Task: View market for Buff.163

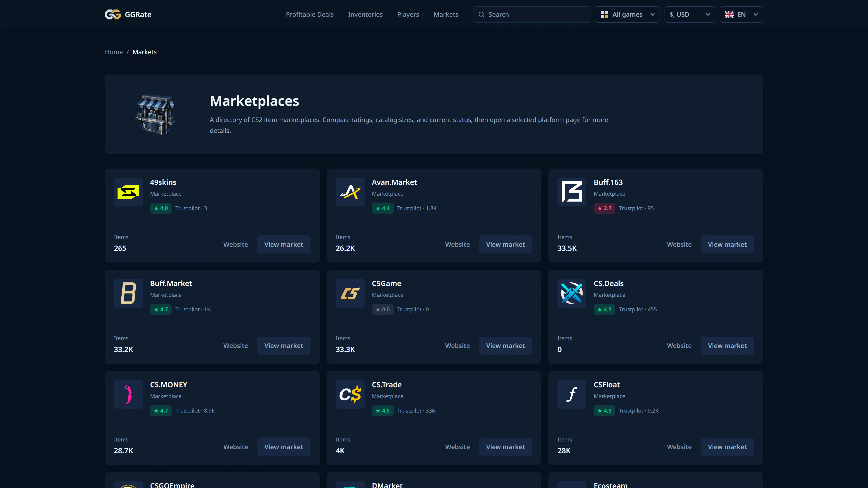Action: 727,244
